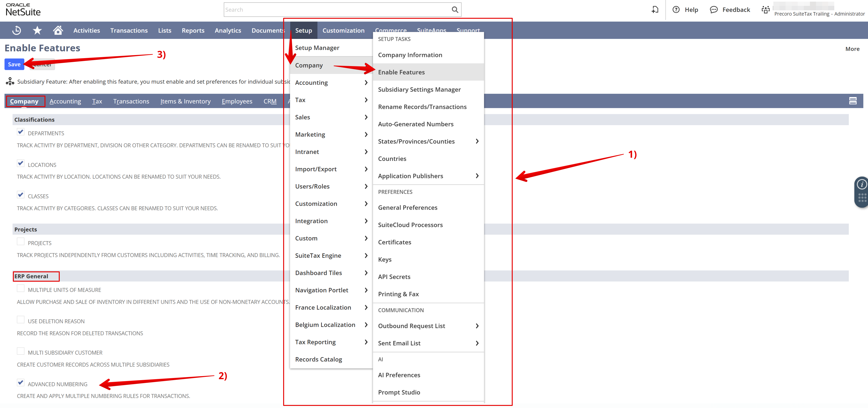Open the Setup menu
Screen dimensions: 868x408
tap(304, 30)
